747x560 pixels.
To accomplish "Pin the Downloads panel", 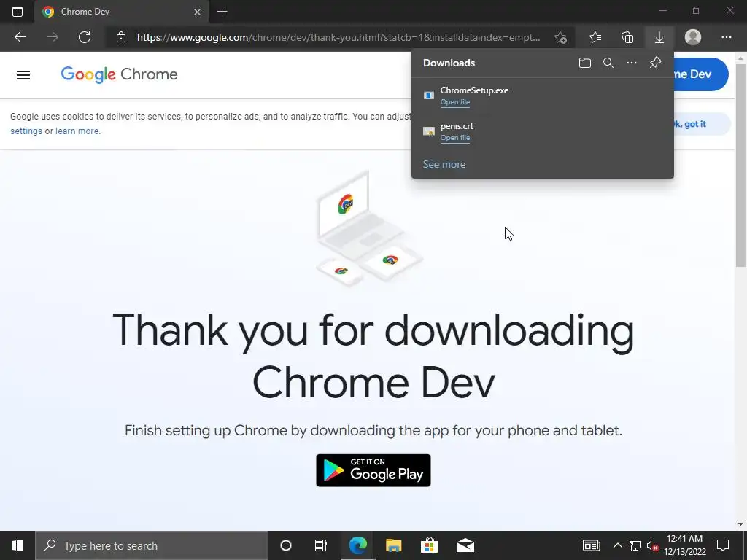I will (655, 63).
